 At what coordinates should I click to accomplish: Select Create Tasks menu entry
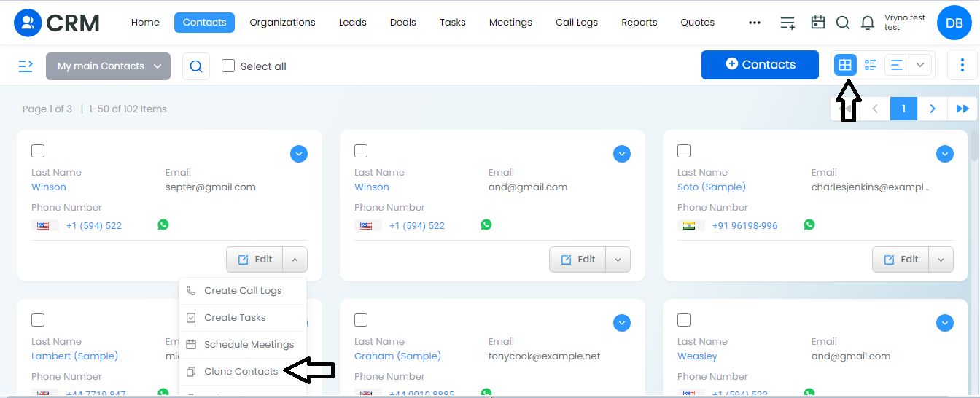click(243, 318)
